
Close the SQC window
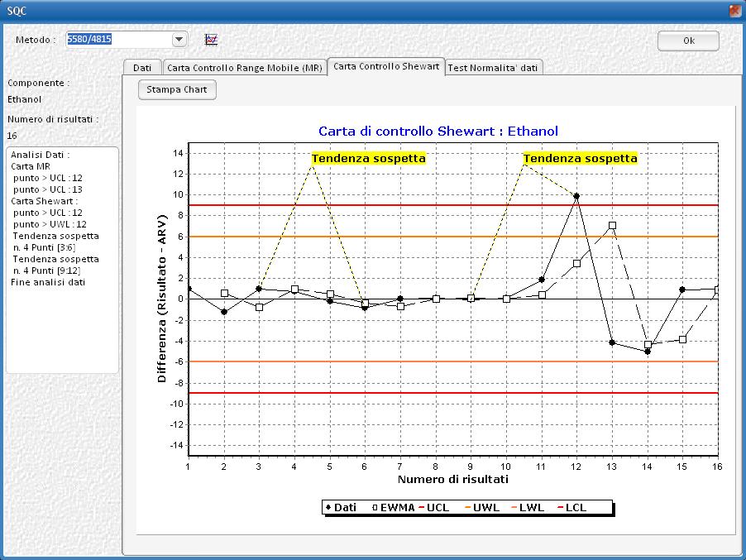[735, 11]
